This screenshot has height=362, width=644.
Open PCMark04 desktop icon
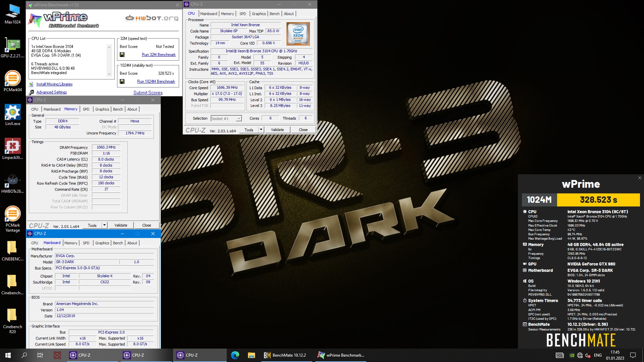pyautogui.click(x=12, y=81)
